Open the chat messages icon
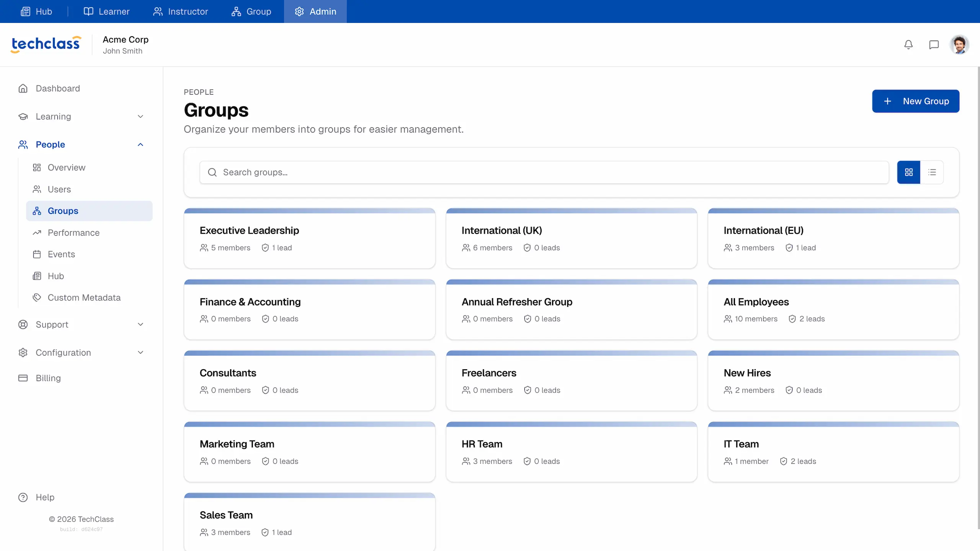 coord(934,45)
